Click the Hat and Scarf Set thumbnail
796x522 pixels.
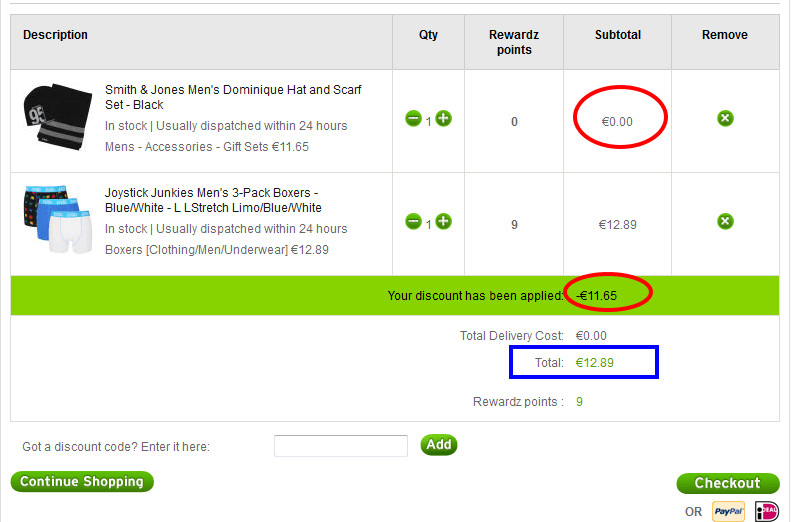coord(57,117)
